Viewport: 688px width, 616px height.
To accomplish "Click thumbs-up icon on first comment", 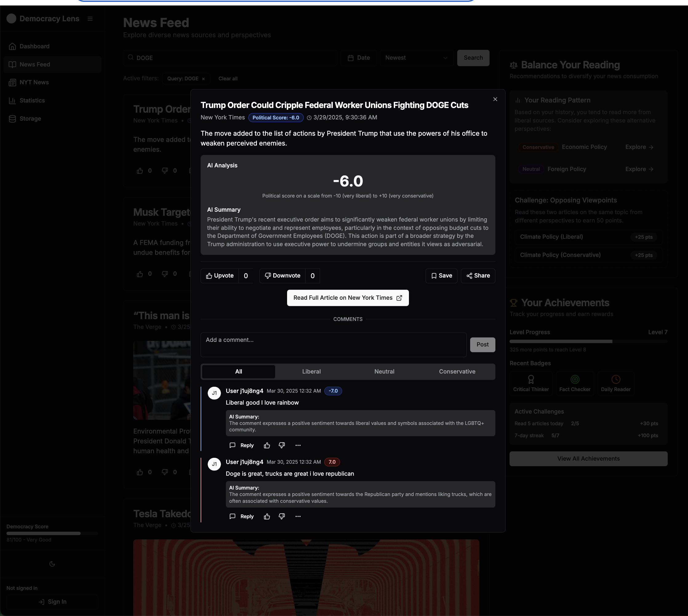I will click(x=267, y=446).
